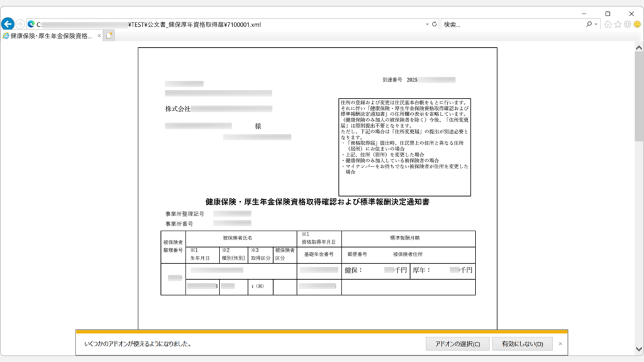Dismiss the add-on notification bar

562,344
